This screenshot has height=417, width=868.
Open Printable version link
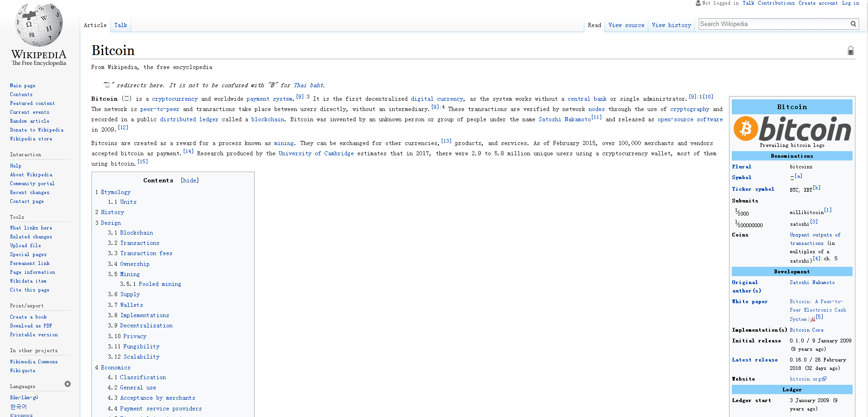pyautogui.click(x=34, y=334)
